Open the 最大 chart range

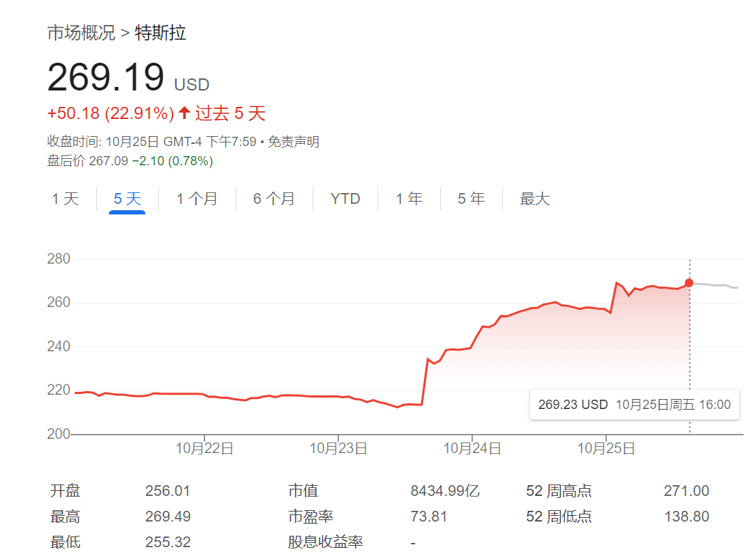[x=534, y=199]
